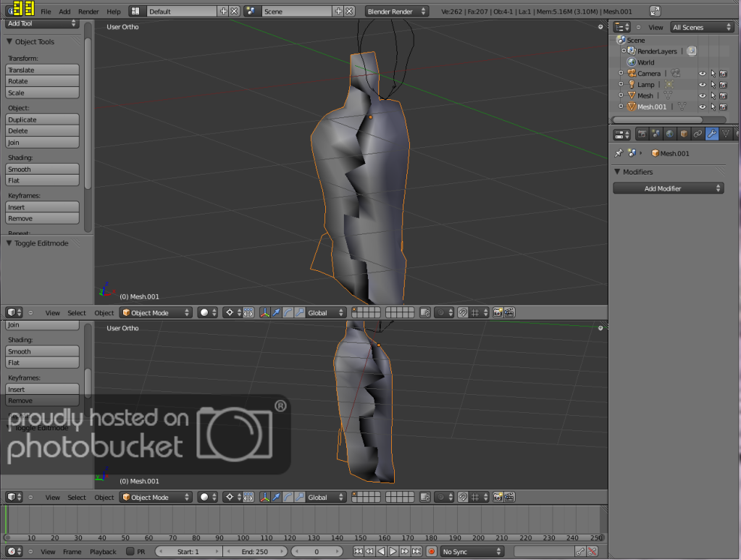Open the Add Modifier dropdown
The height and width of the screenshot is (560, 741).
[669, 188]
